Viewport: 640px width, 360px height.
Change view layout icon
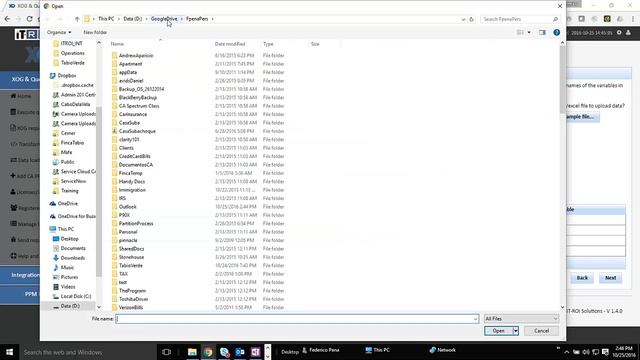[x=520, y=32]
